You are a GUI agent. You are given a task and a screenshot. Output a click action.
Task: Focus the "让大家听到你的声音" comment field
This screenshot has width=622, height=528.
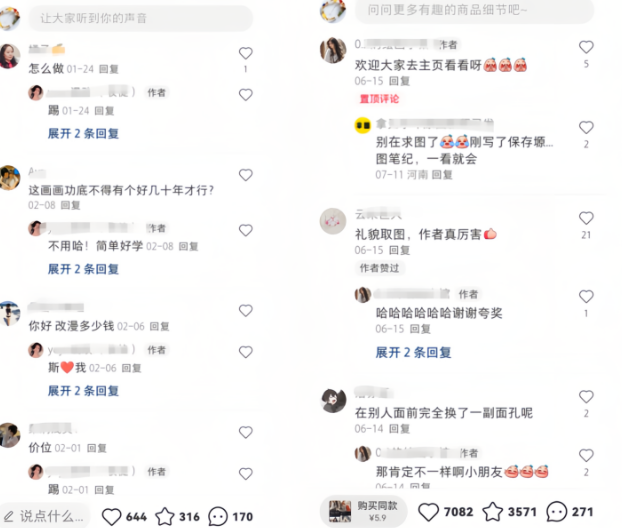[x=140, y=18]
